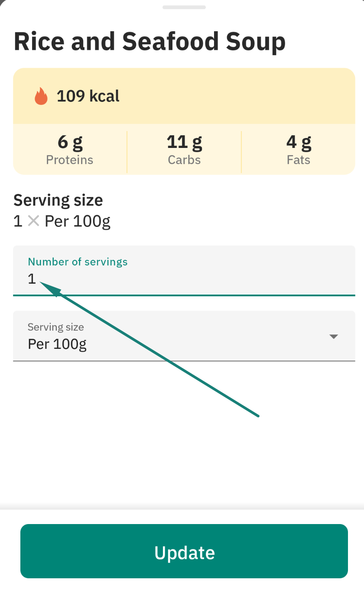Click the Serving size dropdown arrow
364x590 pixels.
tap(334, 337)
